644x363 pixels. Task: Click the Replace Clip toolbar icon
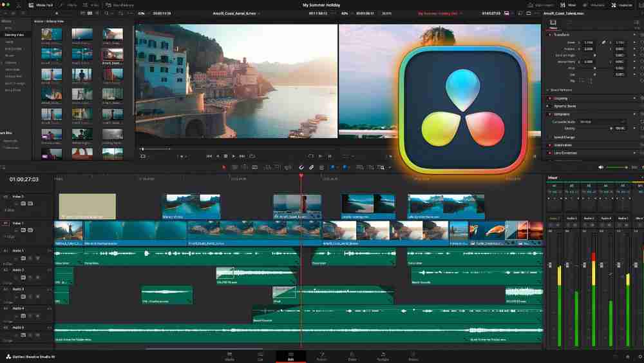pyautogui.click(x=288, y=168)
